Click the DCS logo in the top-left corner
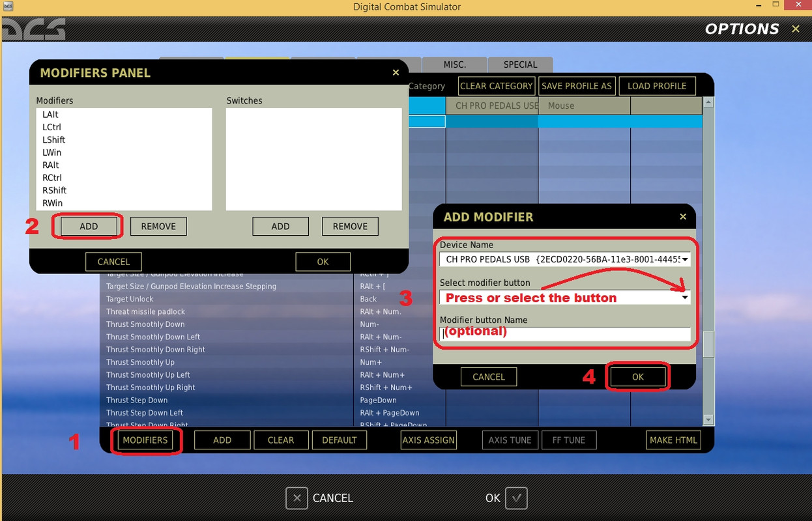The height and width of the screenshot is (521, 812). tap(33, 30)
